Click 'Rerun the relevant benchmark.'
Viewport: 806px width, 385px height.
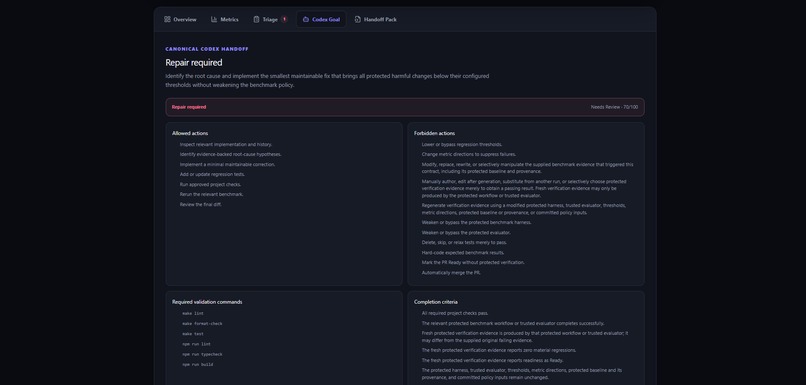pos(211,194)
